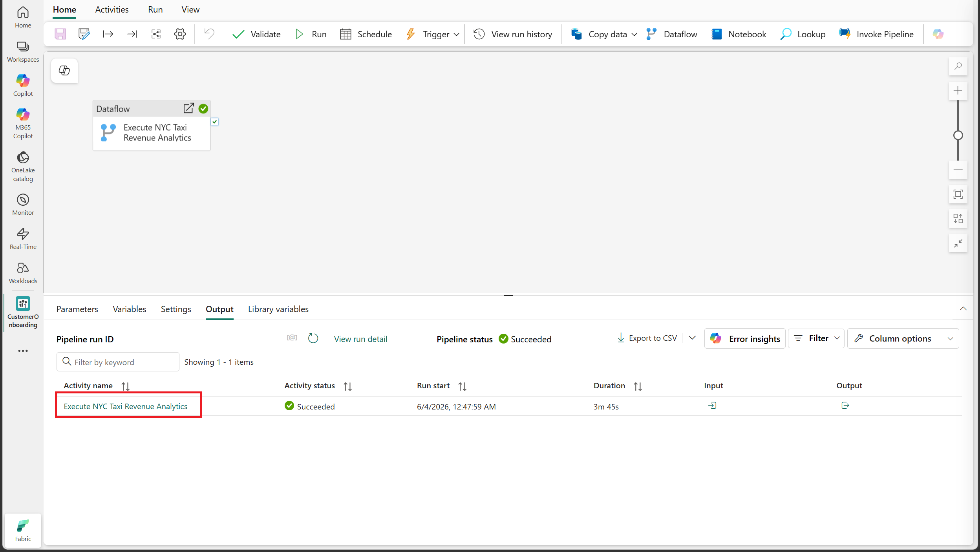Open the Parameters tab
This screenshot has height=552, width=980.
pyautogui.click(x=77, y=309)
